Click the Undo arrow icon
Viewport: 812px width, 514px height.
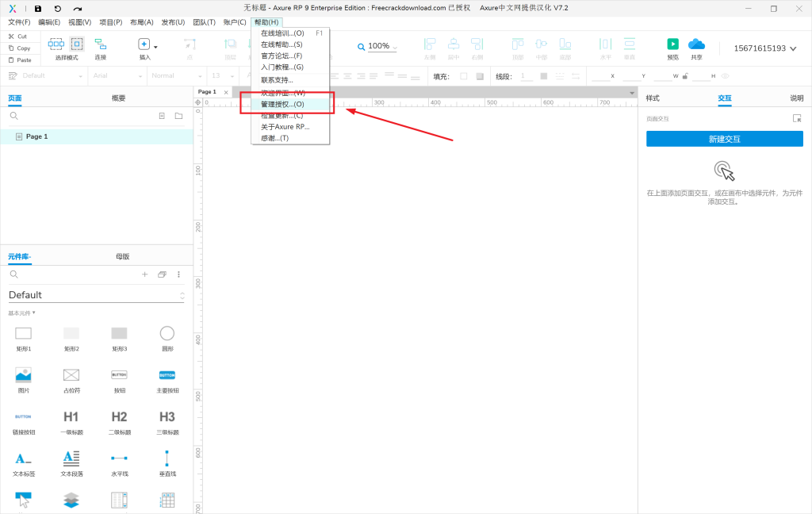coord(57,8)
